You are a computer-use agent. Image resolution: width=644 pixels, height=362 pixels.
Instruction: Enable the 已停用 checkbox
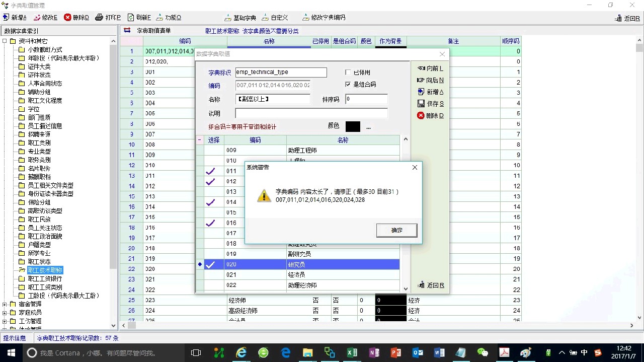pos(348,73)
